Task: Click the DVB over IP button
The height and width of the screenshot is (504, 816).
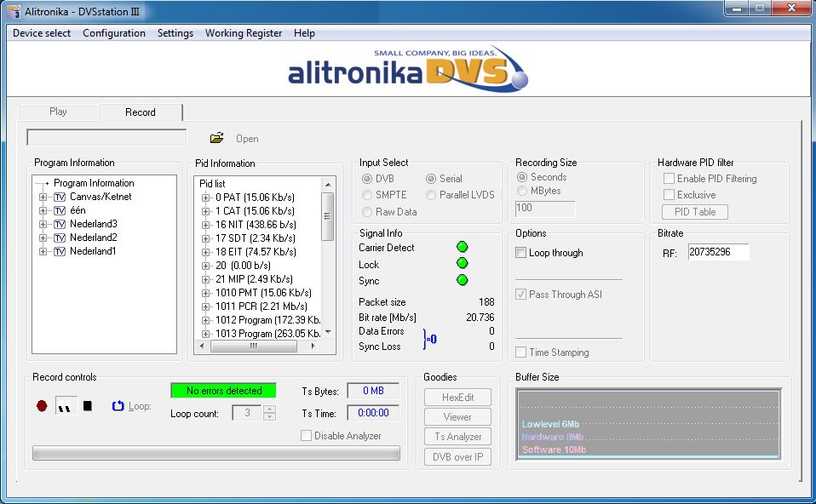Action: pos(457,456)
